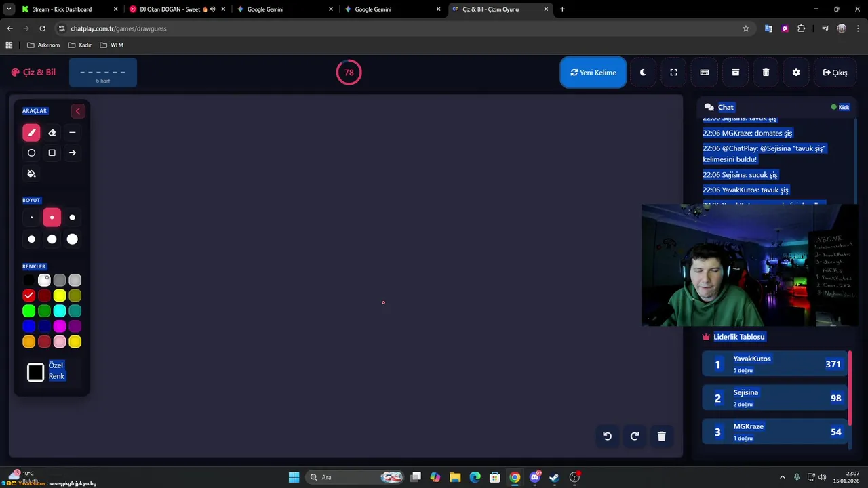This screenshot has height=488, width=868.
Task: Select the arrow drawing tool
Action: (73, 152)
